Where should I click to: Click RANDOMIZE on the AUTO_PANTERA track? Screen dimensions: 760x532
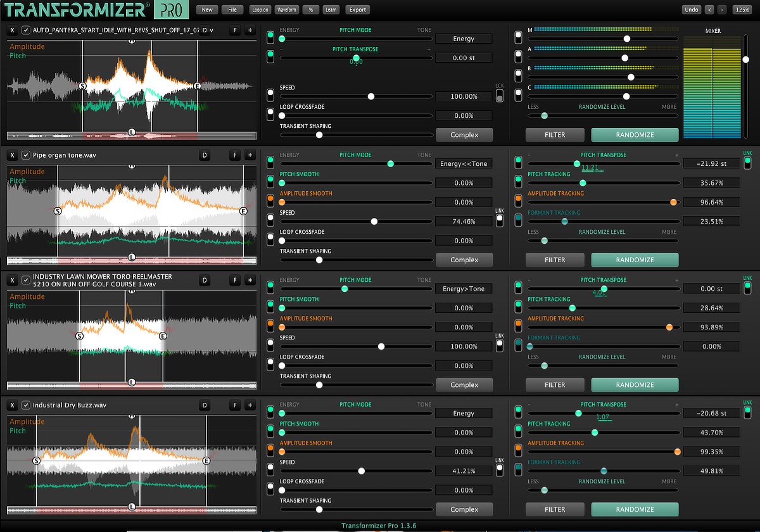pyautogui.click(x=635, y=135)
